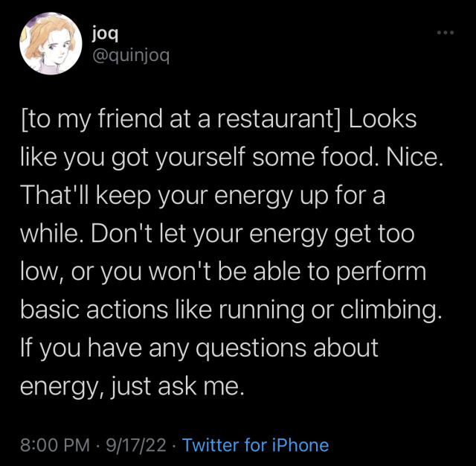The image size is (476, 466).
Task: Click the word 'low,' in the tweet
Action: click(x=42, y=272)
